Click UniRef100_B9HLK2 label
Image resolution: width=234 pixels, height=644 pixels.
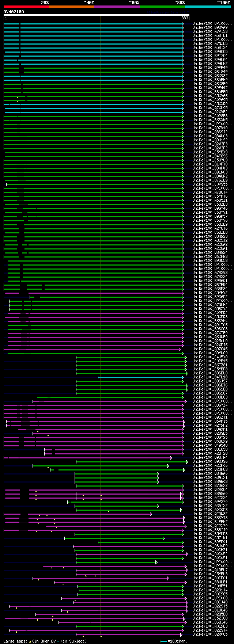tap(210, 64)
